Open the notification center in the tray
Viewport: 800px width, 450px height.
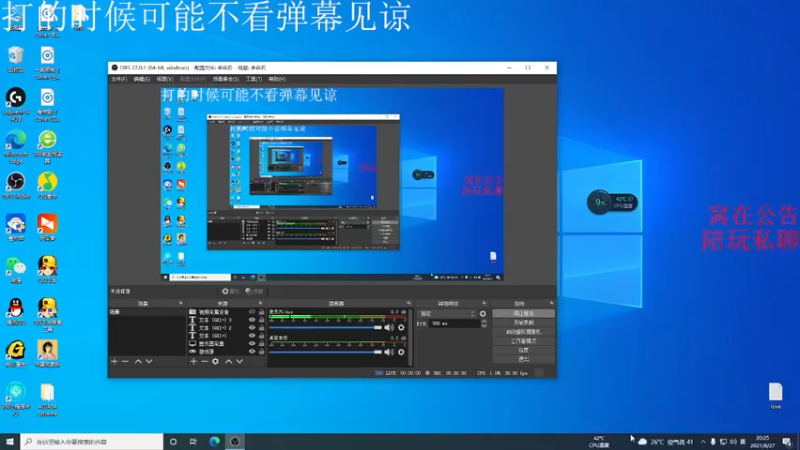(788, 442)
